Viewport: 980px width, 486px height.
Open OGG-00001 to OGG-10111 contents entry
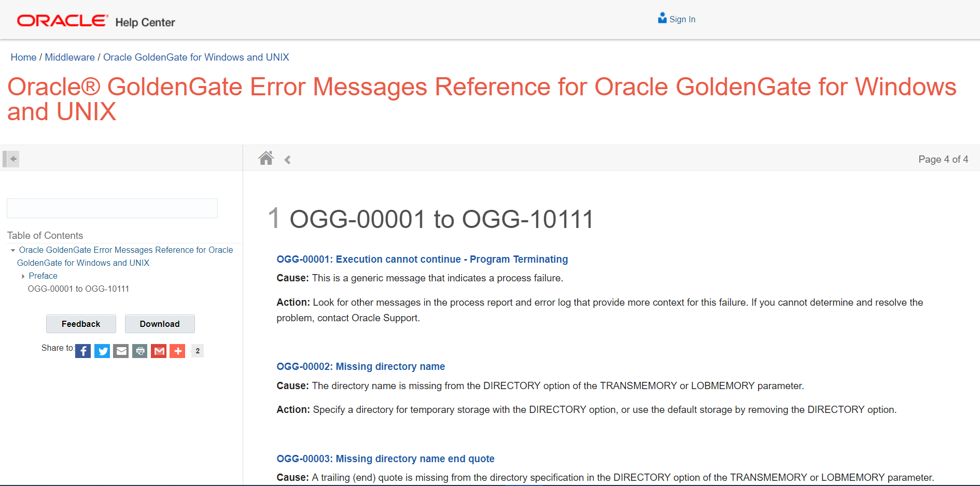click(78, 289)
